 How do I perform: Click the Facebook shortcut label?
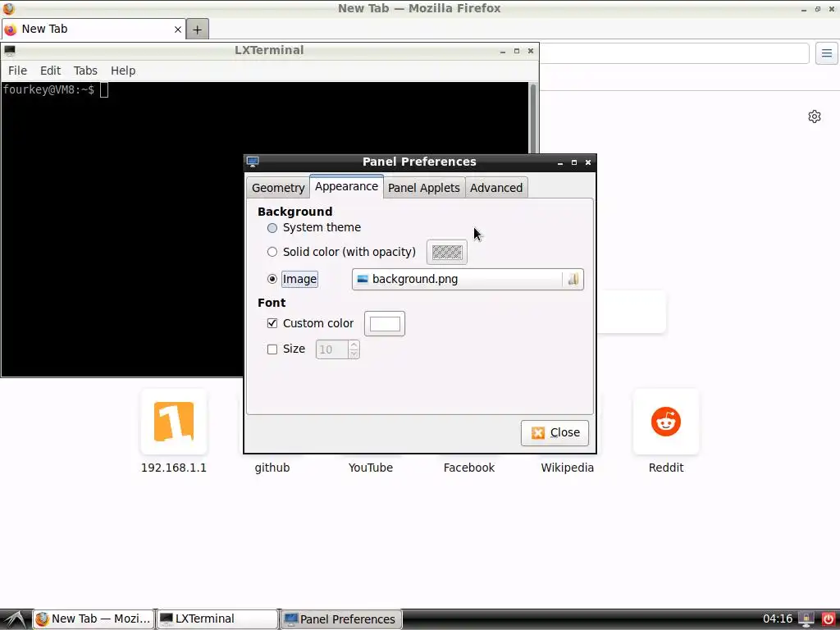(468, 468)
